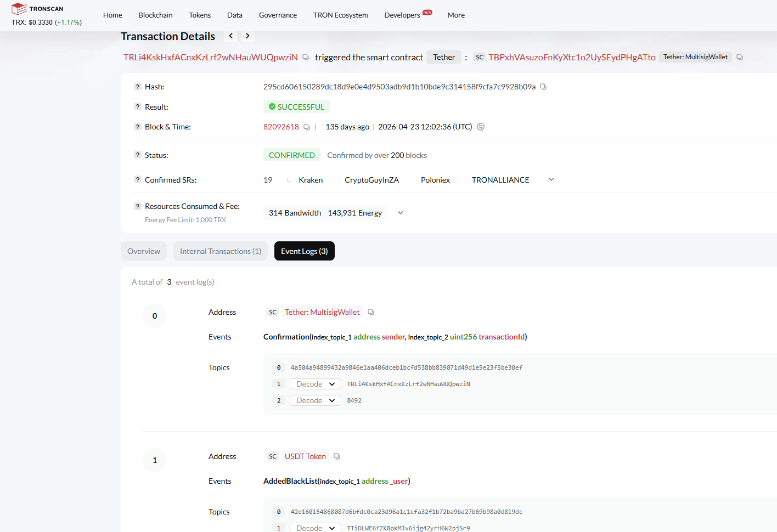Image resolution: width=777 pixels, height=532 pixels.
Task: Open USDT Token link in log 1
Action: (x=305, y=456)
